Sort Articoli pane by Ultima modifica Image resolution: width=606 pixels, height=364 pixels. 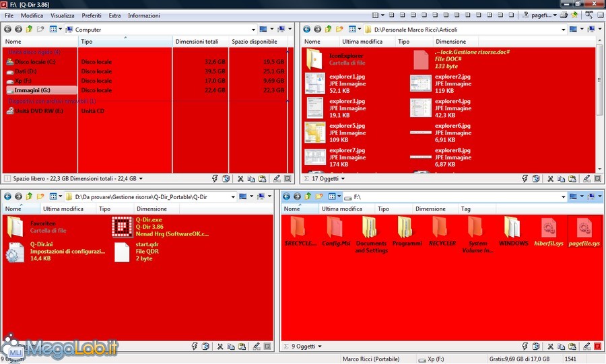(367, 41)
